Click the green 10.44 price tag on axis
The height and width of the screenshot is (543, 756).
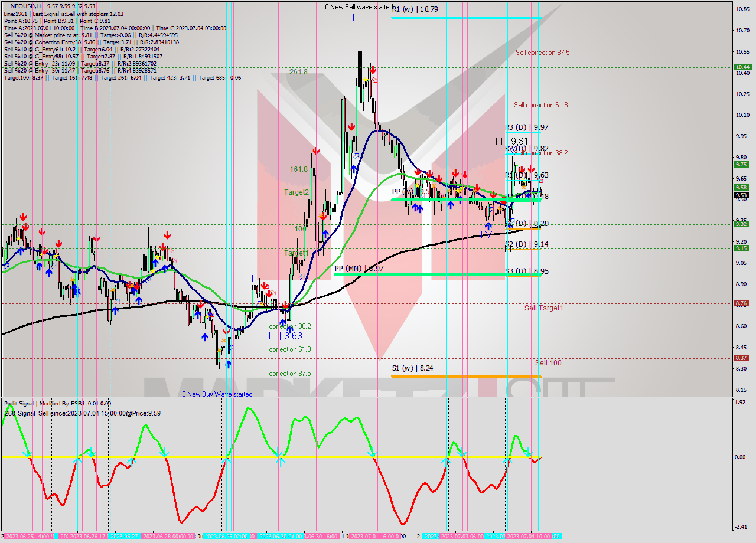tap(741, 67)
